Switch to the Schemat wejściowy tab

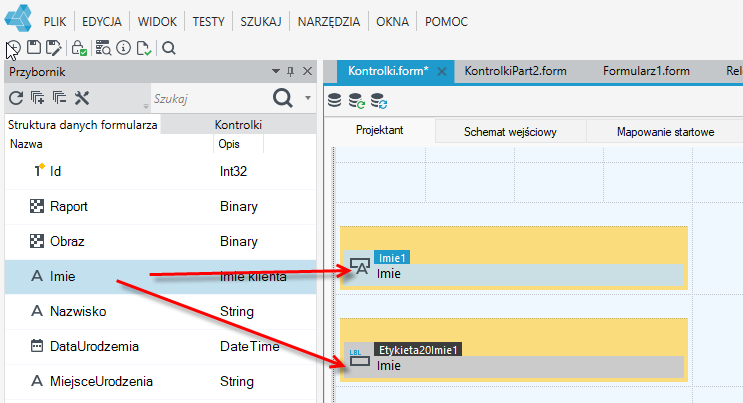[x=510, y=132]
